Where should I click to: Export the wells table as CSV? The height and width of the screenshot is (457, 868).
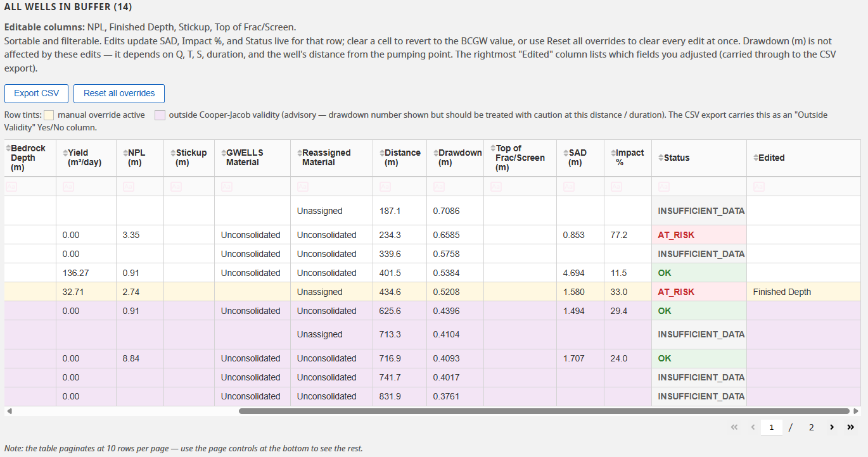pos(37,93)
